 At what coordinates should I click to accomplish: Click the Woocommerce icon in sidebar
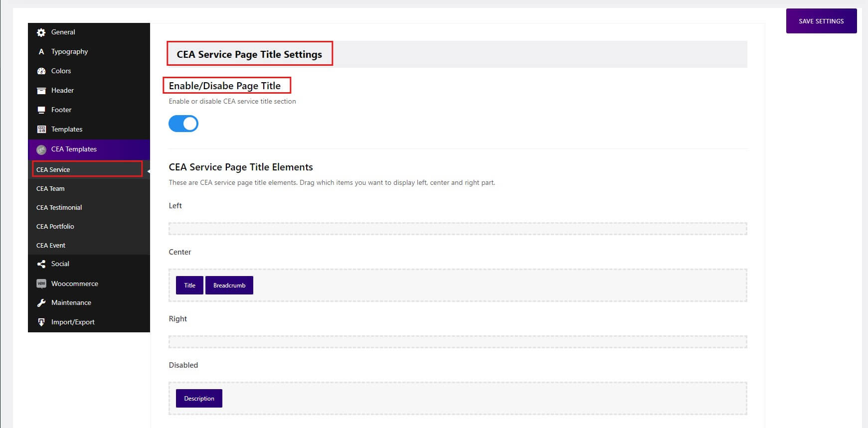(x=41, y=284)
